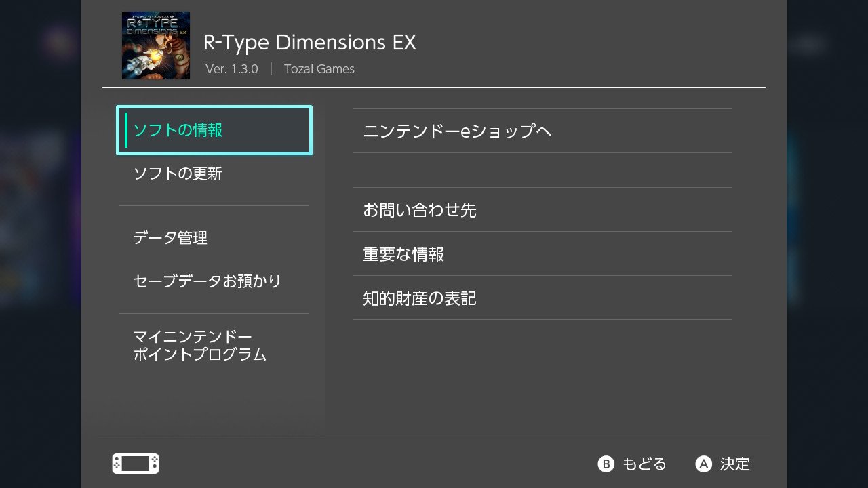Click the Ver. 1.3.0 version label

(232, 69)
